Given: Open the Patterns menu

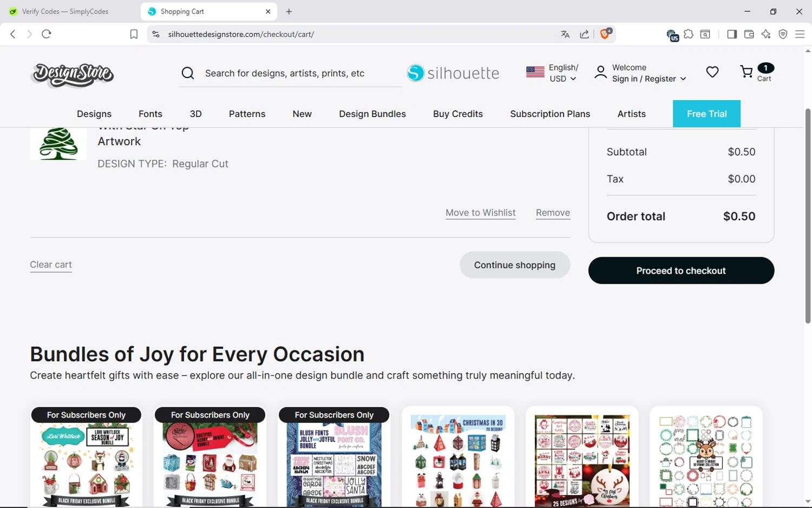Looking at the screenshot, I should point(247,114).
